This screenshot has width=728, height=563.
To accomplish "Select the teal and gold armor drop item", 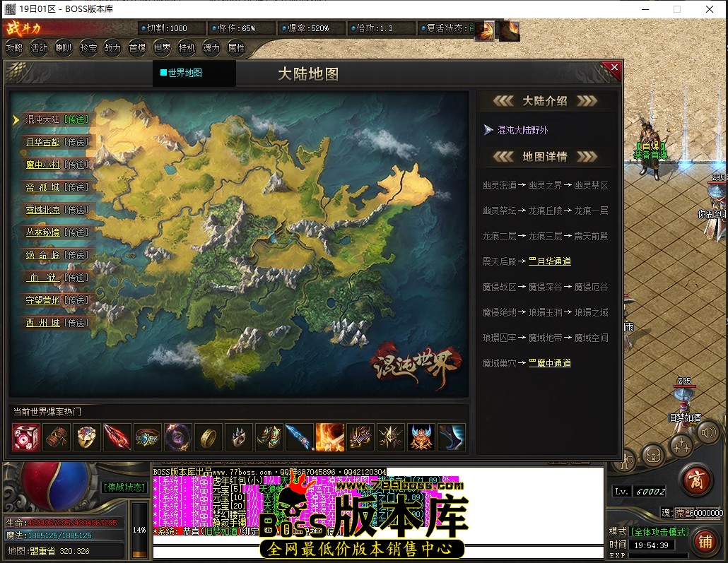I will (269, 437).
